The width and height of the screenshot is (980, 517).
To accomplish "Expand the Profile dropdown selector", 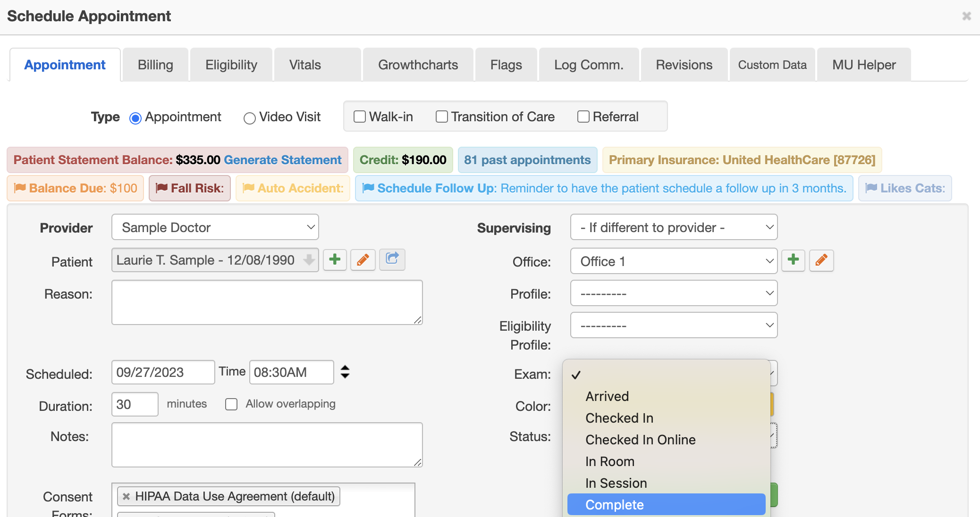I will (674, 293).
